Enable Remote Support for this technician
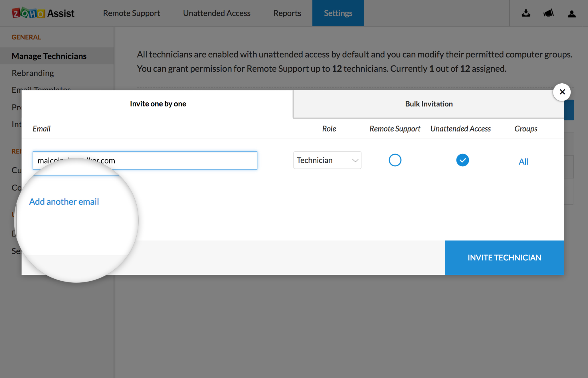Image resolution: width=588 pixels, height=378 pixels. 395,160
